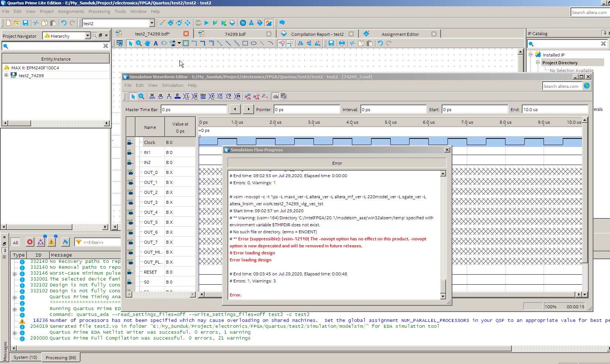Open the test2 project revision dropdown

[x=152, y=23]
